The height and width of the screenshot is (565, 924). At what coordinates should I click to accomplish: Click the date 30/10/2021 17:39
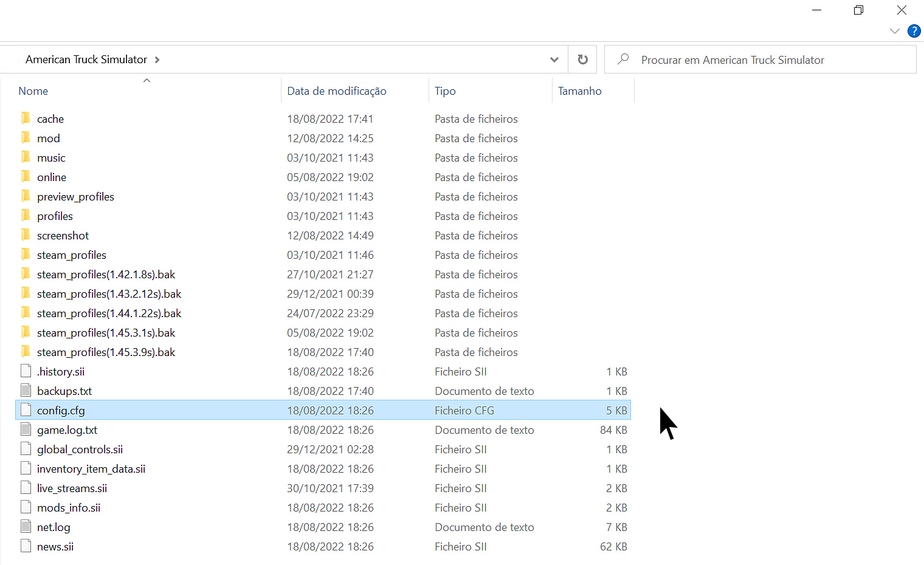tap(330, 488)
